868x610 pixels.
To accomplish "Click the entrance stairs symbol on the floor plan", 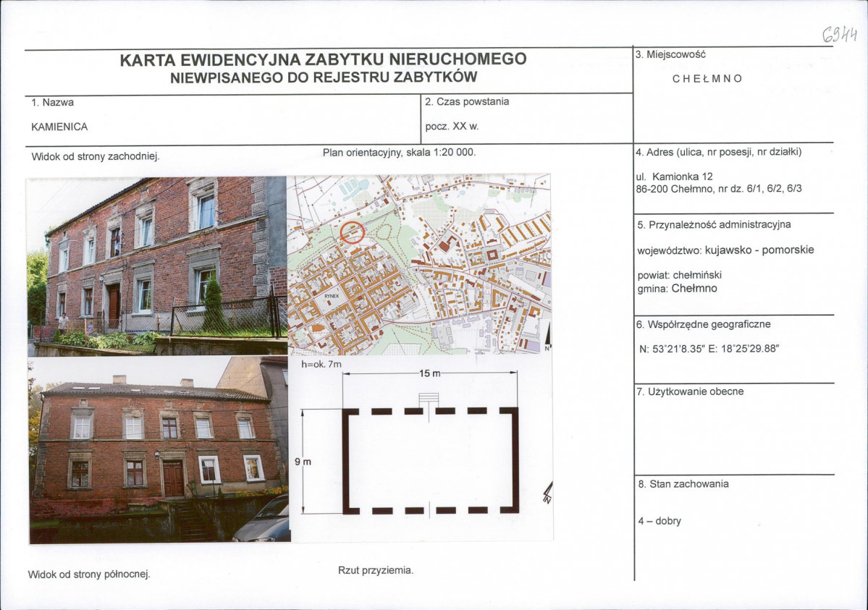I will pyautogui.click(x=429, y=399).
